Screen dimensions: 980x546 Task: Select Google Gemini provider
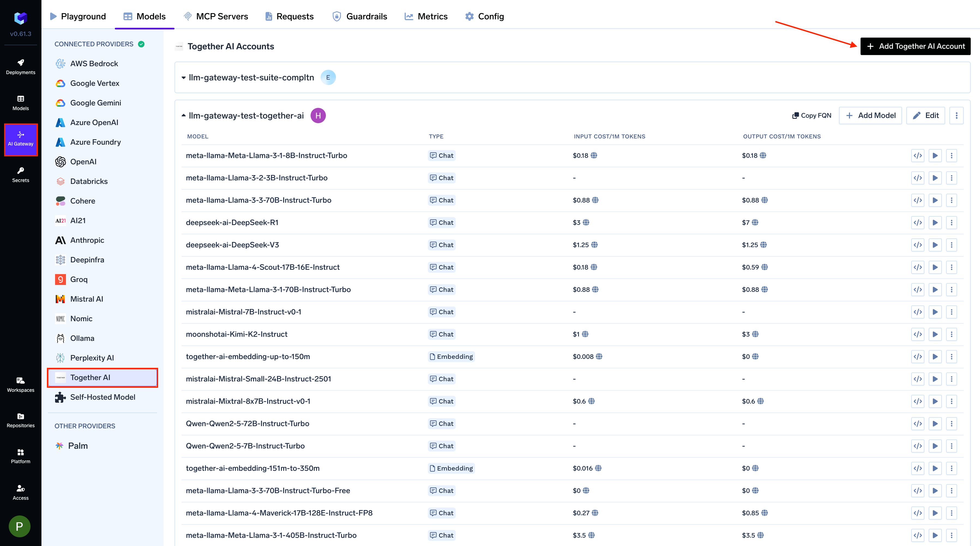pos(103,103)
